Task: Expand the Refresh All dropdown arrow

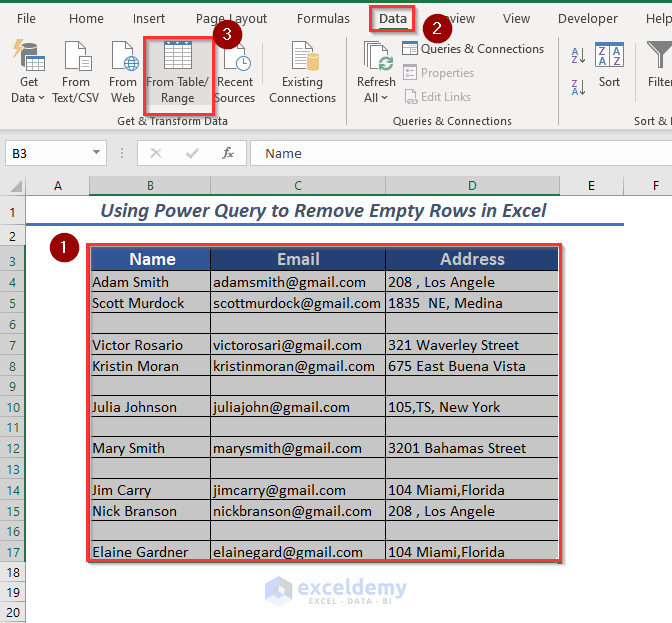Action: pos(384,98)
